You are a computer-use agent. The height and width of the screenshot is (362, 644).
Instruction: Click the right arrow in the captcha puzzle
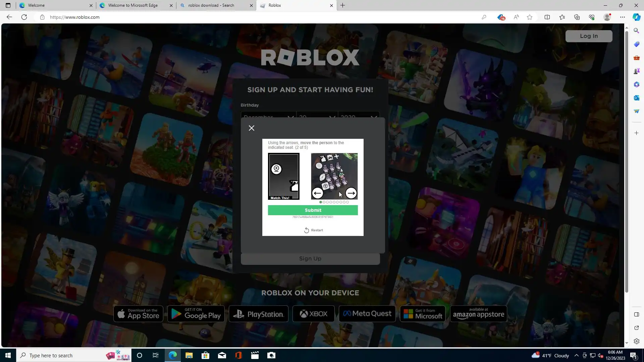(x=351, y=193)
